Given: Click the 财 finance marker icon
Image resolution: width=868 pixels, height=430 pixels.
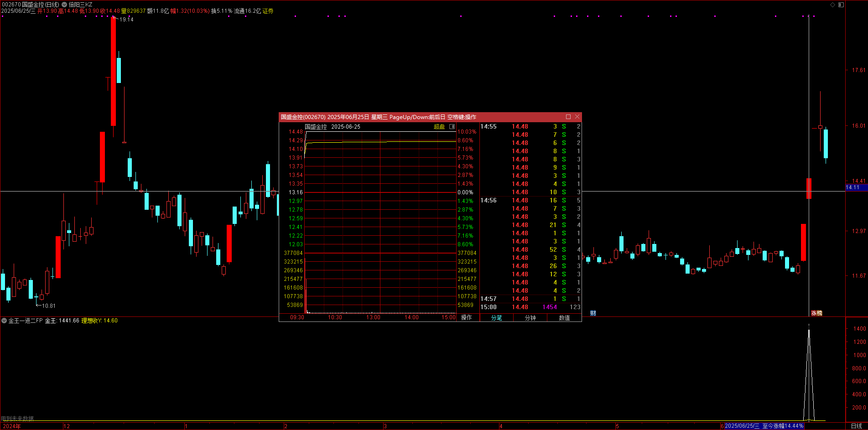Looking at the screenshot, I should 593,313.
